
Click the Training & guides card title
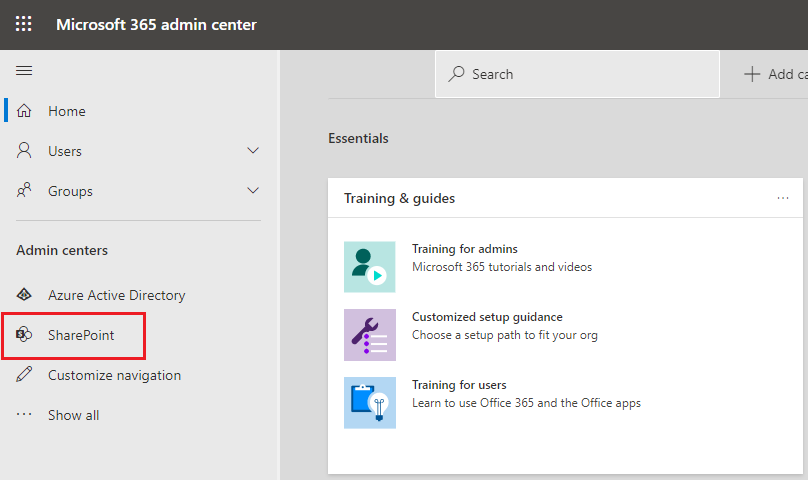click(x=399, y=198)
